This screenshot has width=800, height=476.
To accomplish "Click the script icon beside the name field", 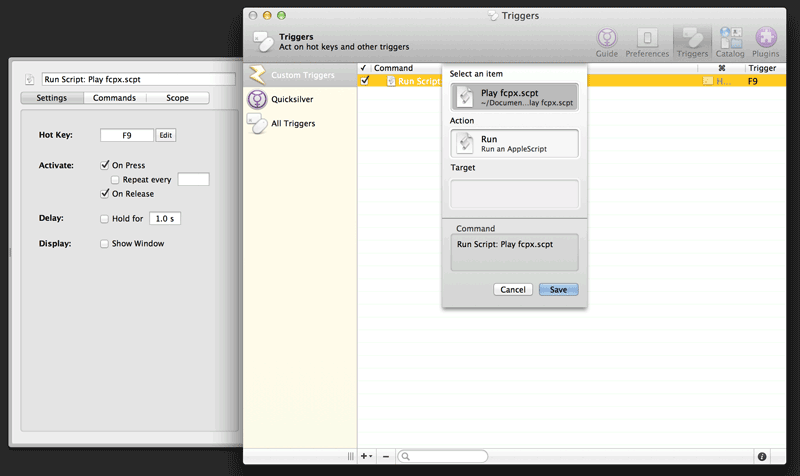I will 30,79.
